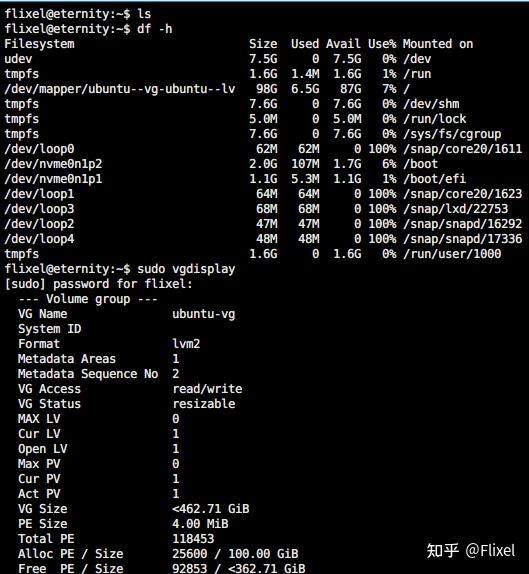This screenshot has width=529, height=574.
Task: Click the Total PE value 118453
Action: point(193,539)
